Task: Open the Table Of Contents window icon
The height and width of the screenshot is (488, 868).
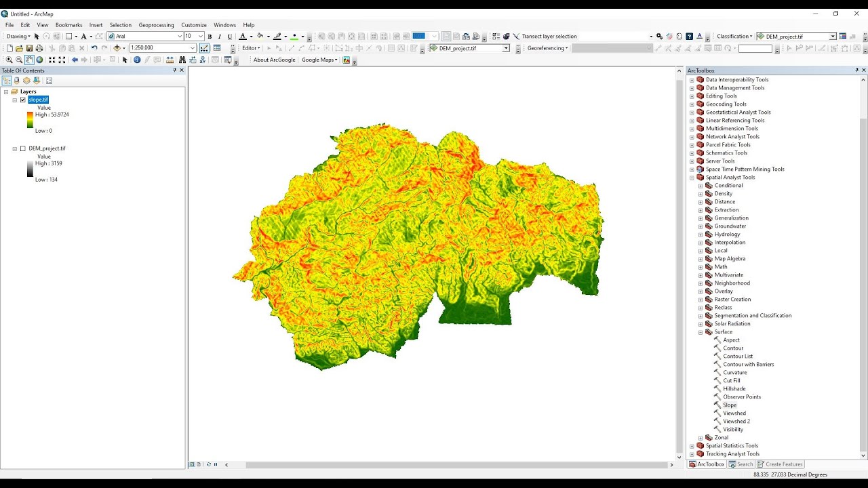Action: point(217,48)
